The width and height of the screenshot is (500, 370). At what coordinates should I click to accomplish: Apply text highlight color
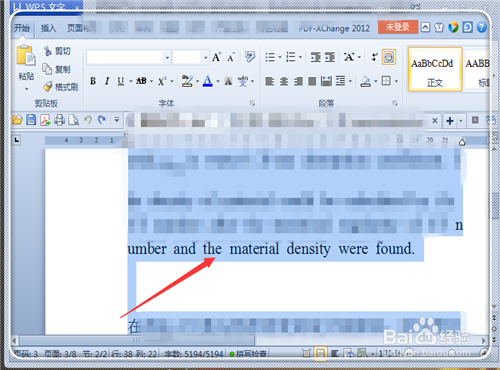(187, 81)
